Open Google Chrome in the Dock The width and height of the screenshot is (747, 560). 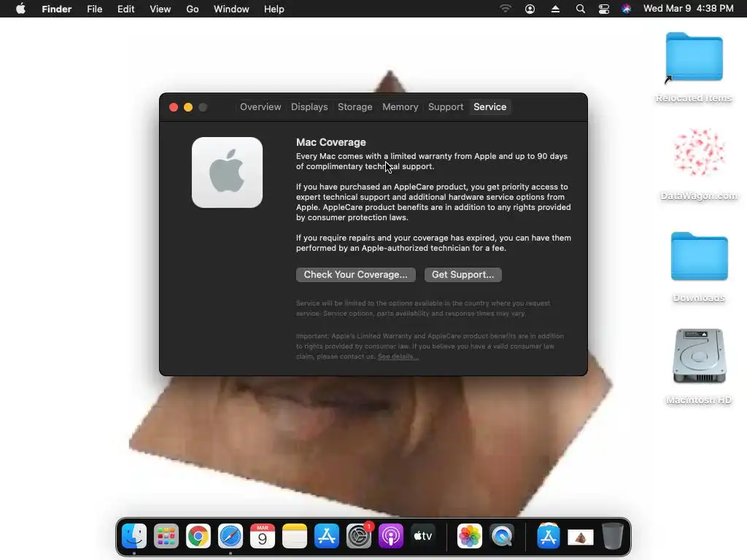coord(198,536)
